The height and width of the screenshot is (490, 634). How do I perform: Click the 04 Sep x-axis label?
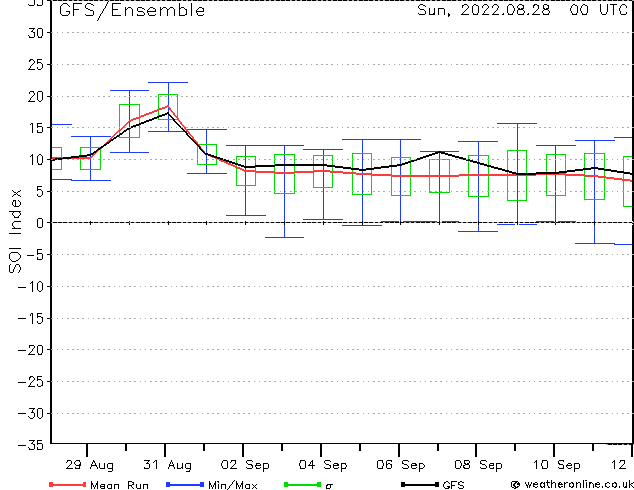[323, 465]
